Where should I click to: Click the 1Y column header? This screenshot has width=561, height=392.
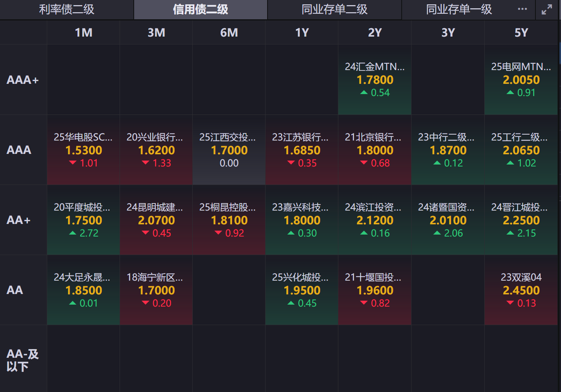click(302, 32)
